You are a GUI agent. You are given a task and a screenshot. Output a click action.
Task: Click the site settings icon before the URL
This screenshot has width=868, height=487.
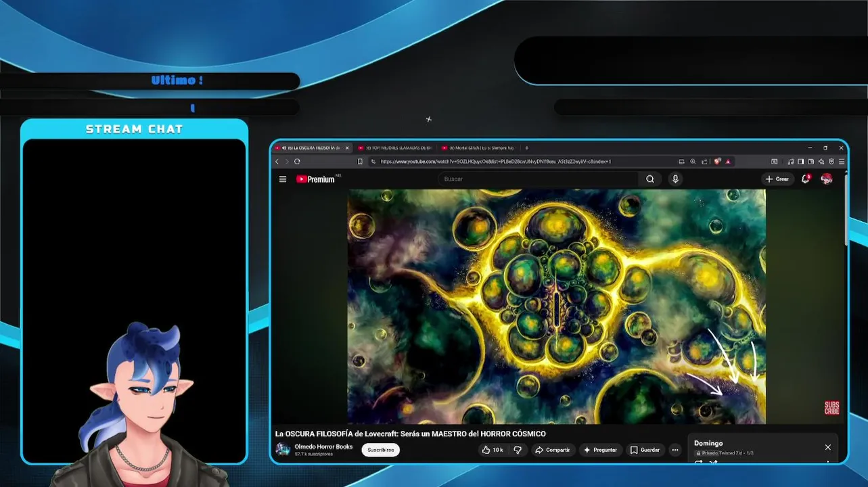click(373, 162)
